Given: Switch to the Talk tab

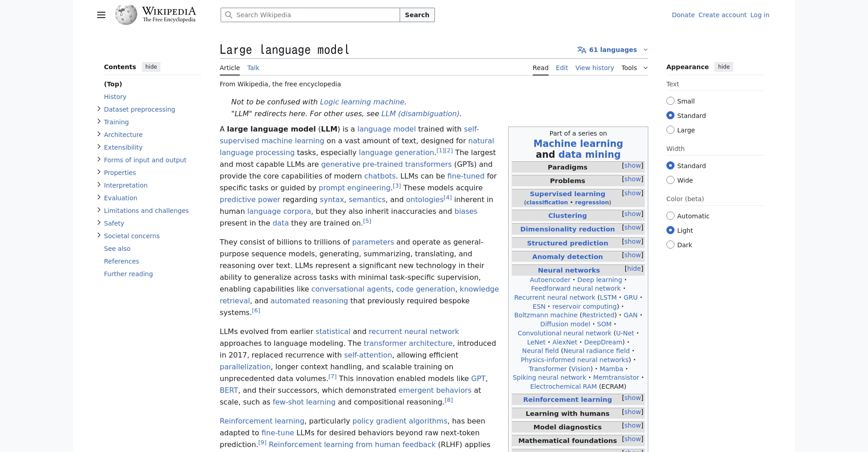Looking at the screenshot, I should point(253,68).
